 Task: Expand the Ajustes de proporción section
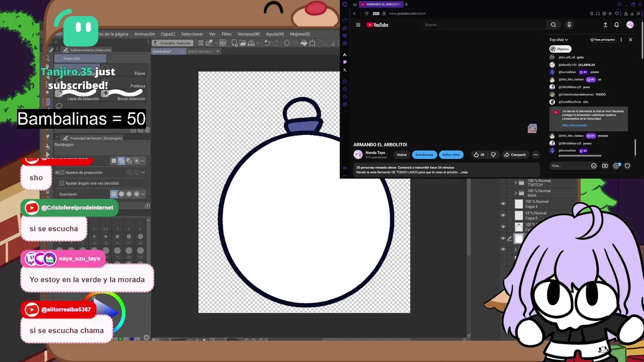(x=57, y=172)
